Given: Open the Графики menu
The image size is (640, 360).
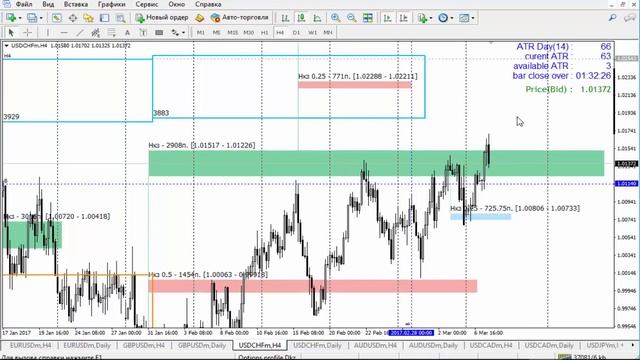Looking at the screenshot, I should click(x=111, y=4).
